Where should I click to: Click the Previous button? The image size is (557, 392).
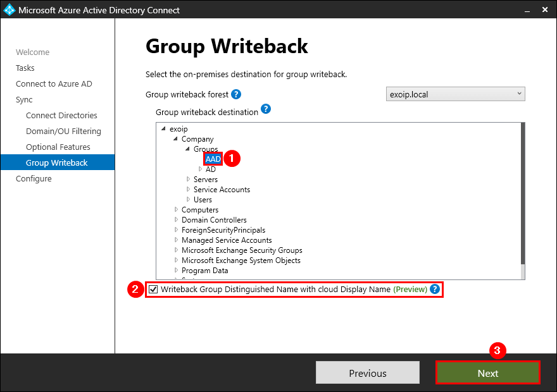pyautogui.click(x=368, y=373)
